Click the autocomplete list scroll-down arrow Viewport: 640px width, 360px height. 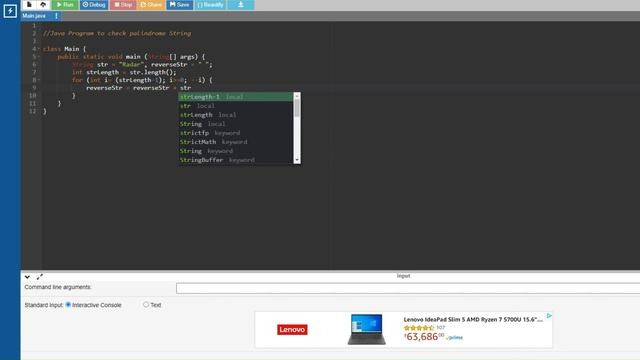[297, 160]
